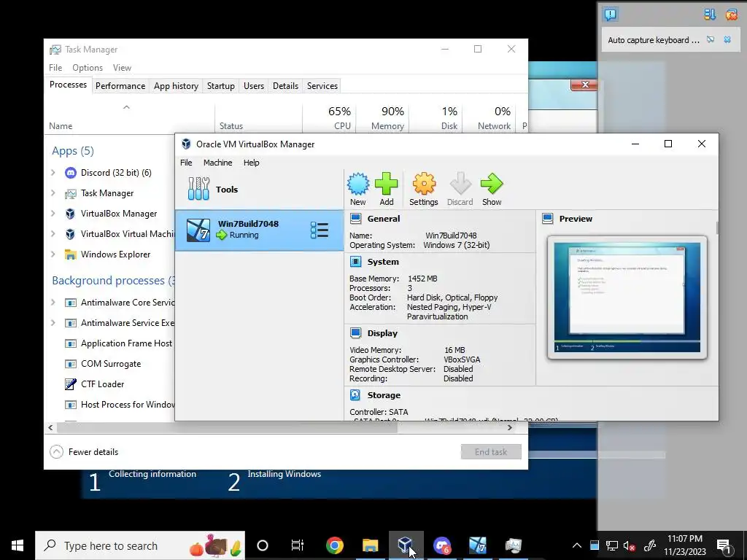This screenshot has height=560, width=747.
Task: Click the Discord app icon in Task Manager
Action: click(71, 172)
